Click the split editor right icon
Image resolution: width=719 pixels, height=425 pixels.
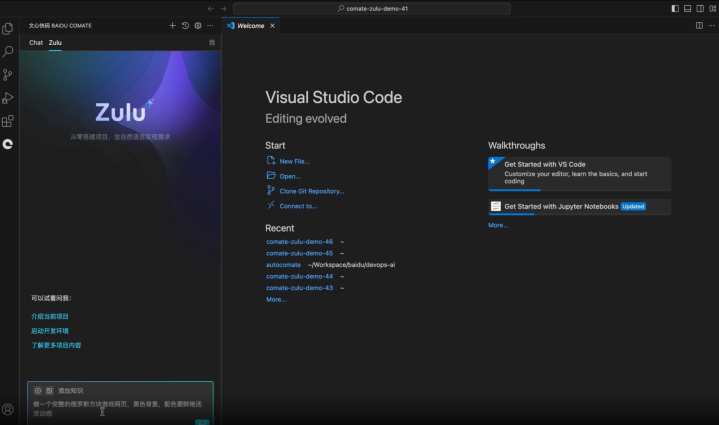[x=699, y=26]
